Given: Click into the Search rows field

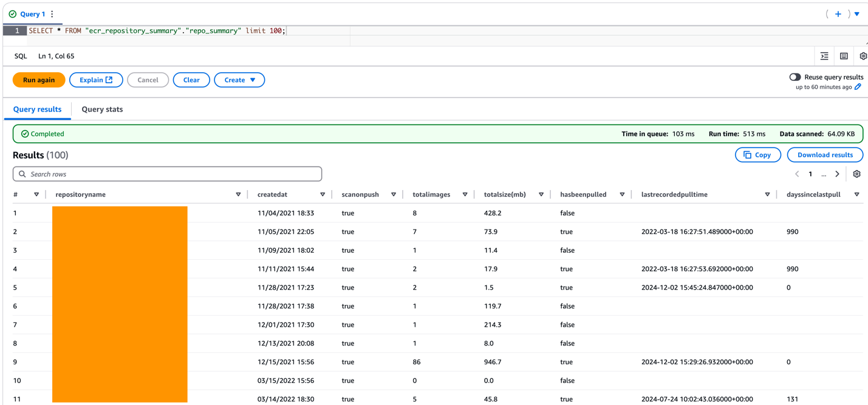Looking at the screenshot, I should [x=167, y=174].
